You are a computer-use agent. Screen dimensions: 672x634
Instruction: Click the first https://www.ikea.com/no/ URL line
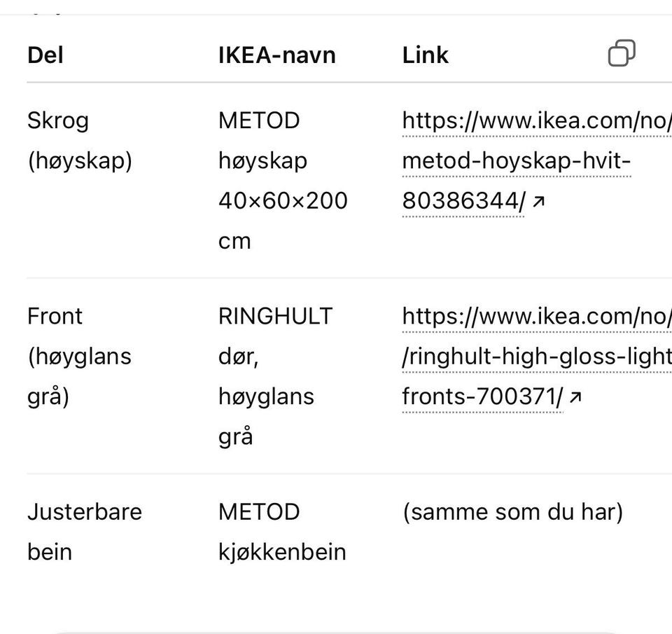click(536, 121)
